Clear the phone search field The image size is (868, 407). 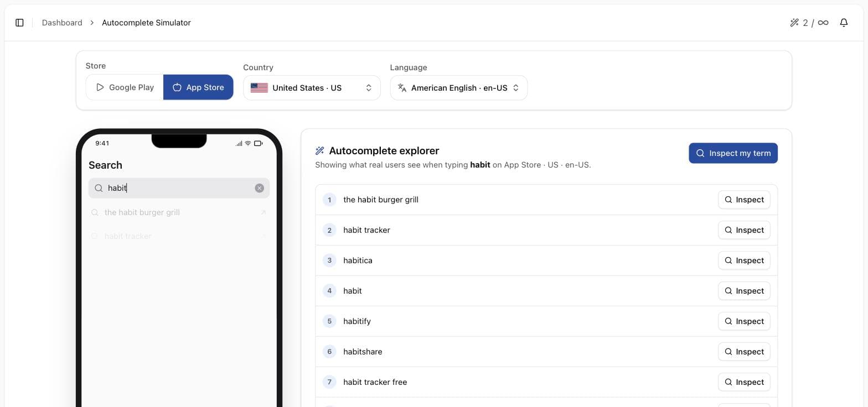pyautogui.click(x=259, y=188)
